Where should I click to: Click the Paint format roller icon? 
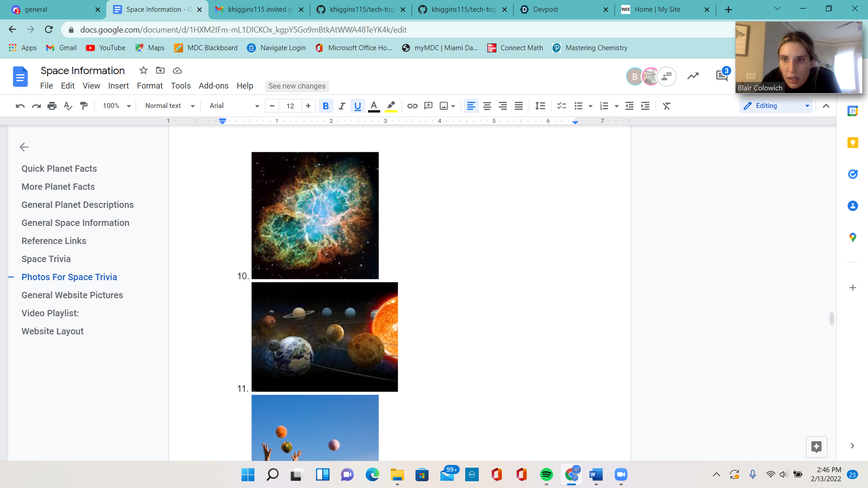click(84, 106)
